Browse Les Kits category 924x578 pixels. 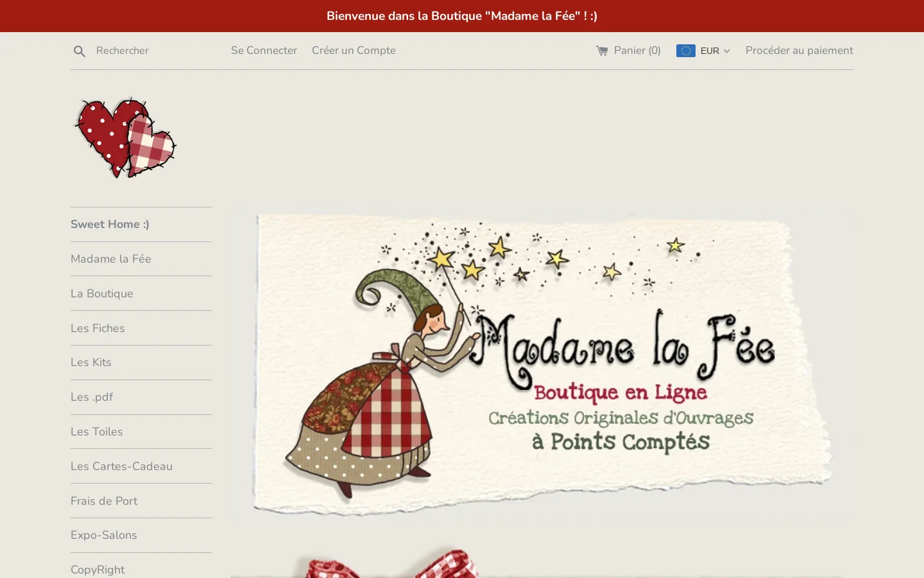[x=91, y=362]
